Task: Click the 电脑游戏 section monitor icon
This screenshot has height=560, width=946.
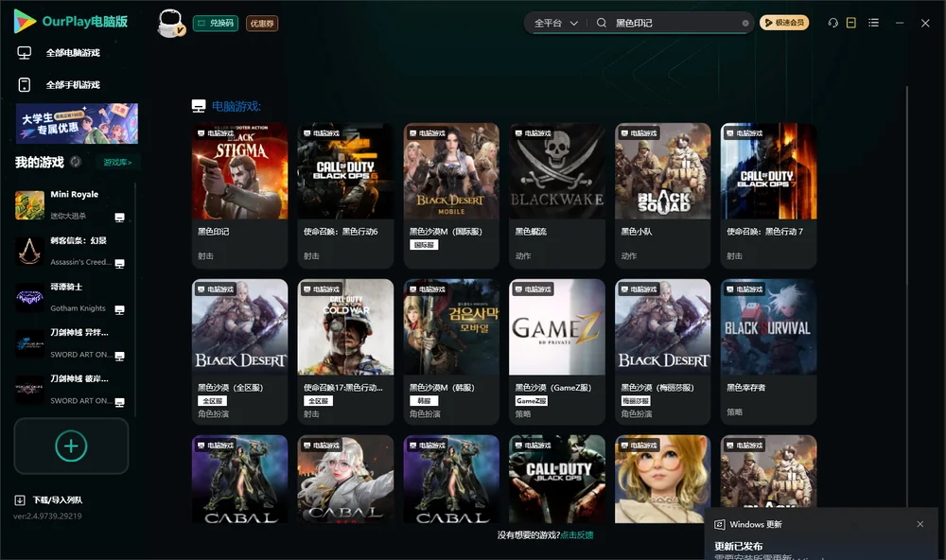Action: pos(199,106)
